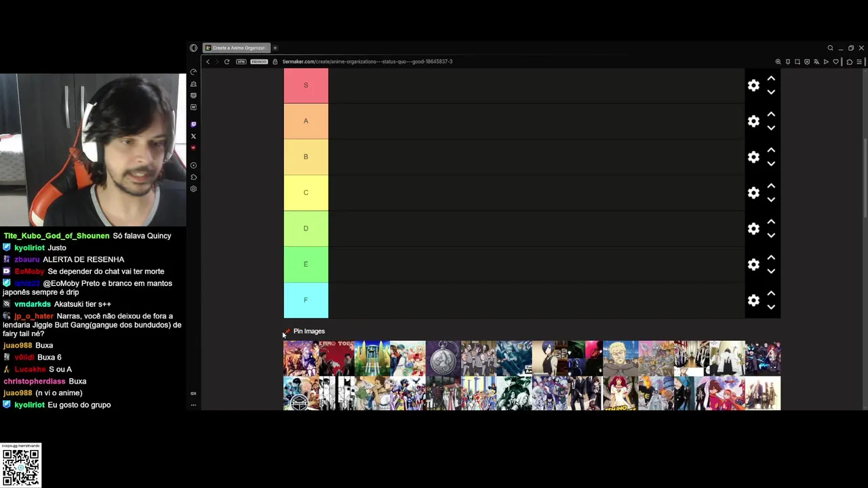
Task: Move tier A row up
Action: [771, 115]
